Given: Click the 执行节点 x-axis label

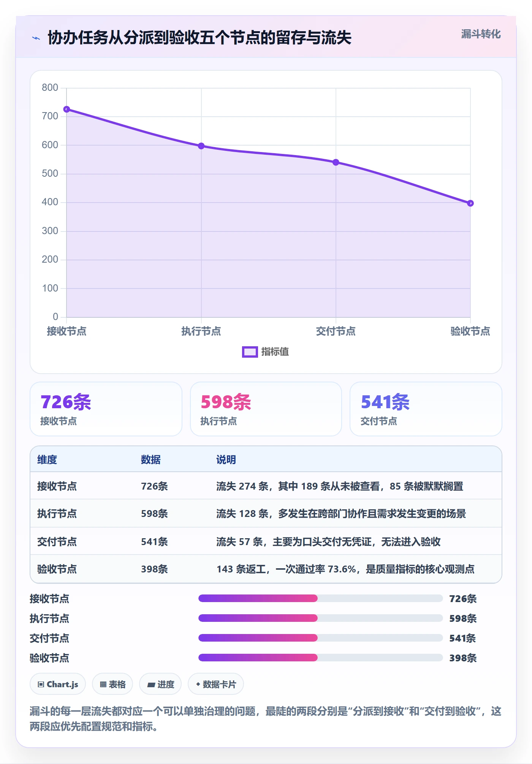Looking at the screenshot, I should [201, 331].
